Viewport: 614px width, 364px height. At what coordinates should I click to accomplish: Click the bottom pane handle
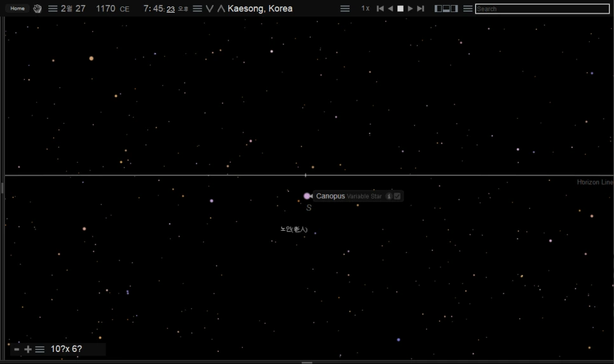[307, 363]
